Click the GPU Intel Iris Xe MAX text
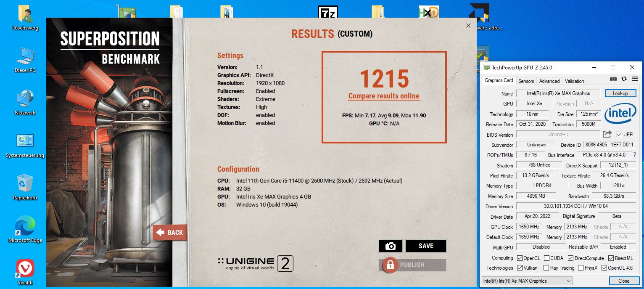The image size is (644, 289). click(274, 196)
